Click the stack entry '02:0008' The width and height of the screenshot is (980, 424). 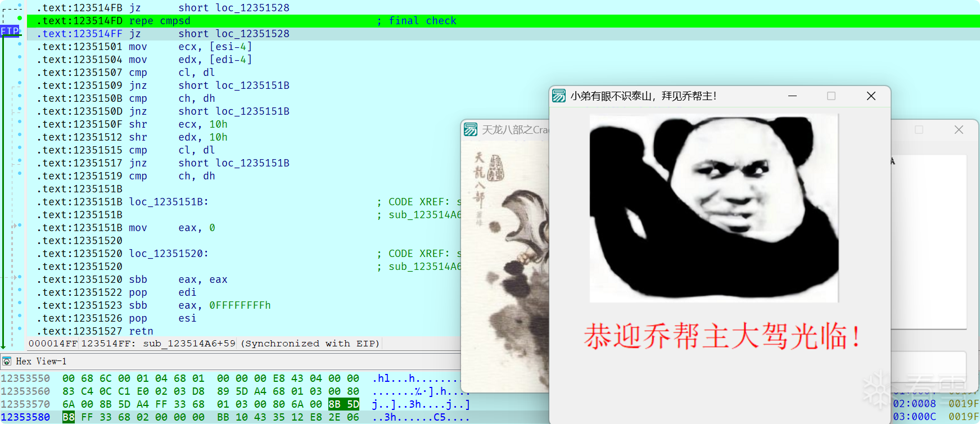click(915, 403)
